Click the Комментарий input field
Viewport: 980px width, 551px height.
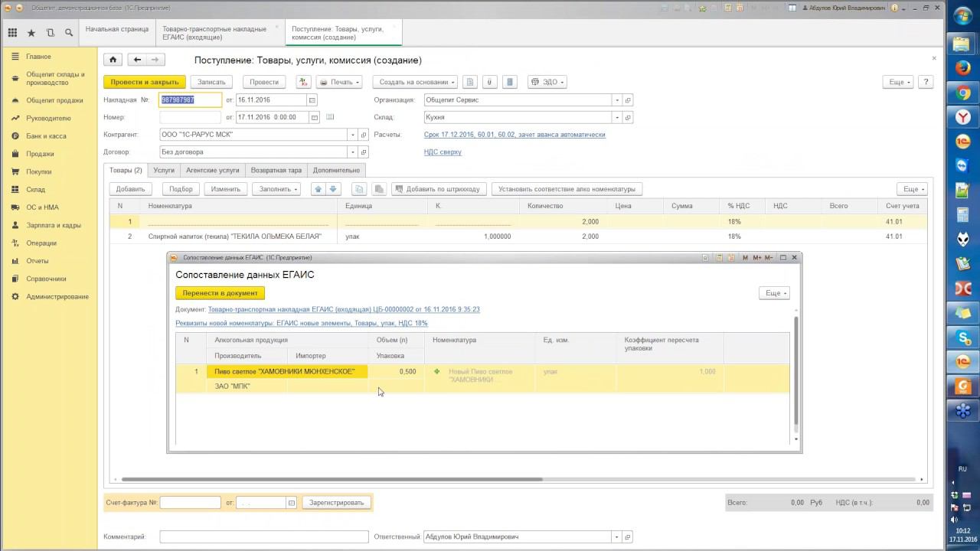(263, 537)
